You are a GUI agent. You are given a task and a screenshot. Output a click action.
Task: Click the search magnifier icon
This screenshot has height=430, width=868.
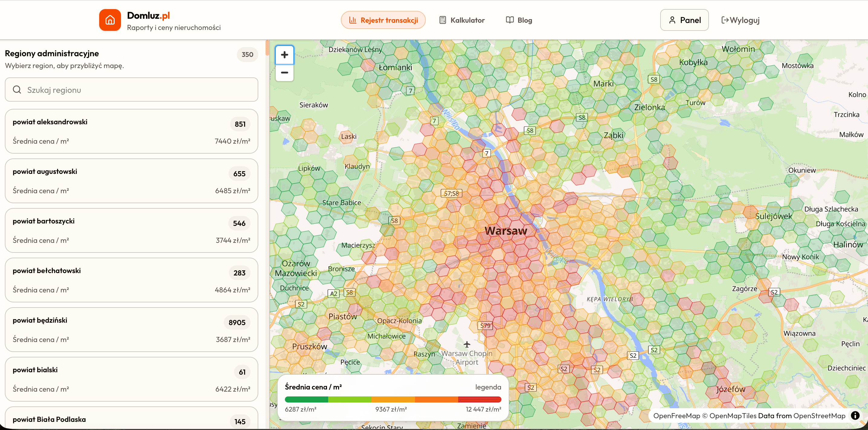[x=17, y=90]
